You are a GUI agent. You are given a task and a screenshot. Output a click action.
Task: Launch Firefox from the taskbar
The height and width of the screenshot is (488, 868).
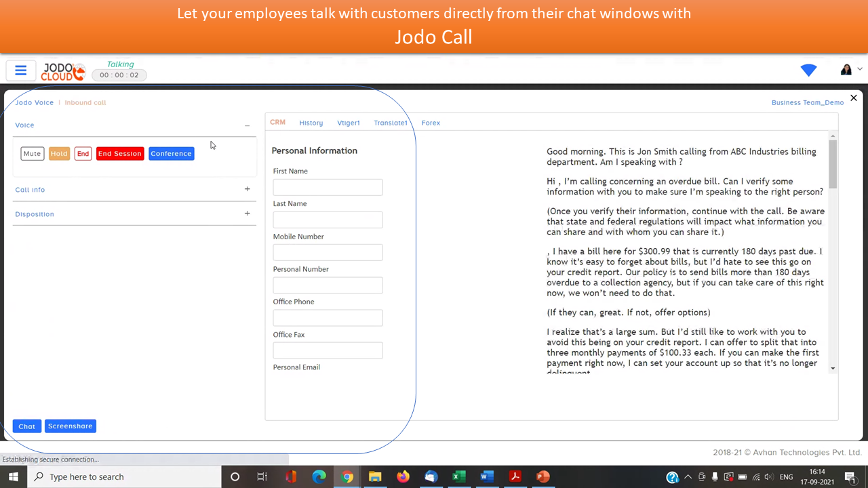[x=403, y=476]
